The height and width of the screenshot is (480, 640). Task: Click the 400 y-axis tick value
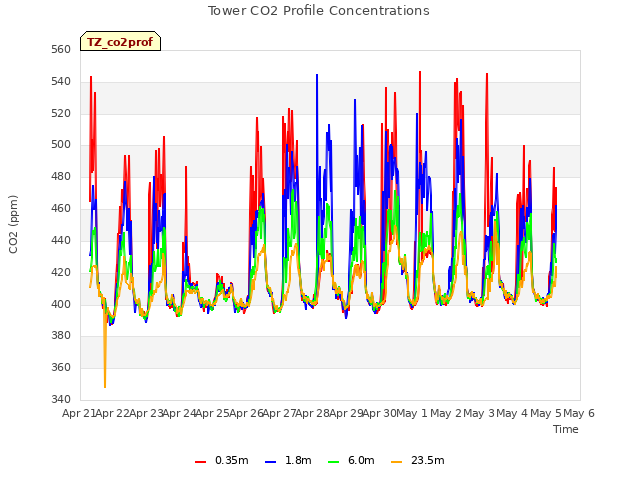(61, 304)
